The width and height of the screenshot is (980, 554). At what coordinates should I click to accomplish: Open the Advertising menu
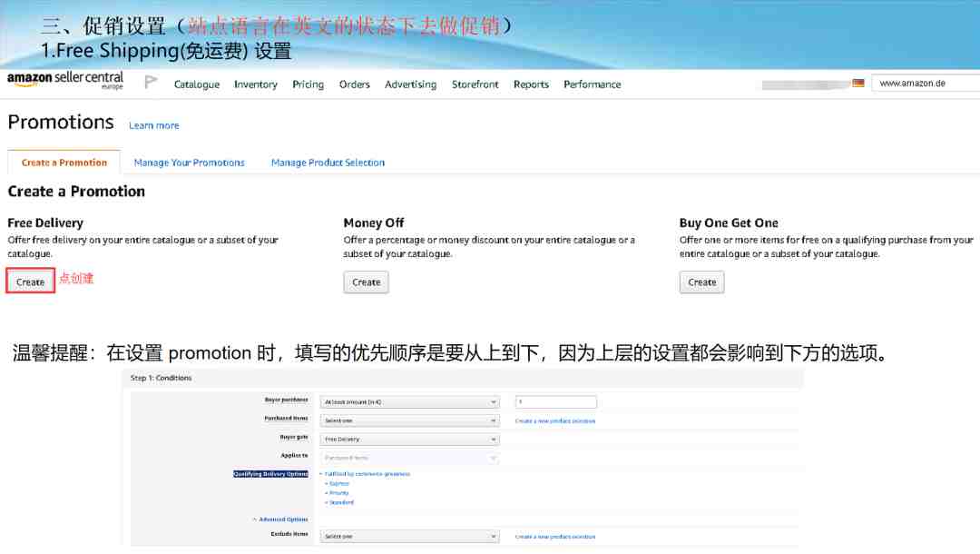(411, 84)
